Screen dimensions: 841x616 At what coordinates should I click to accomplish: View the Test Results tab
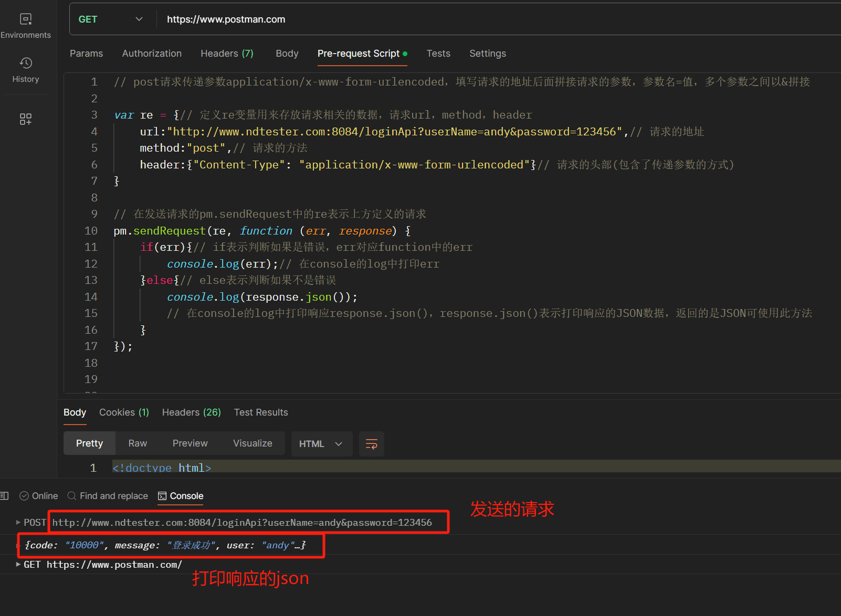pos(261,412)
